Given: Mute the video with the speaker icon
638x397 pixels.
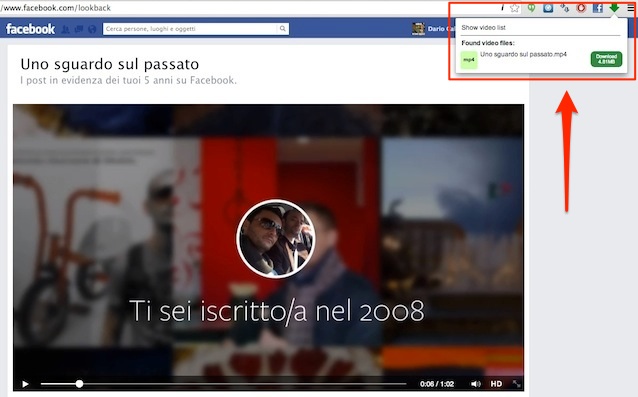Looking at the screenshot, I should 475,384.
